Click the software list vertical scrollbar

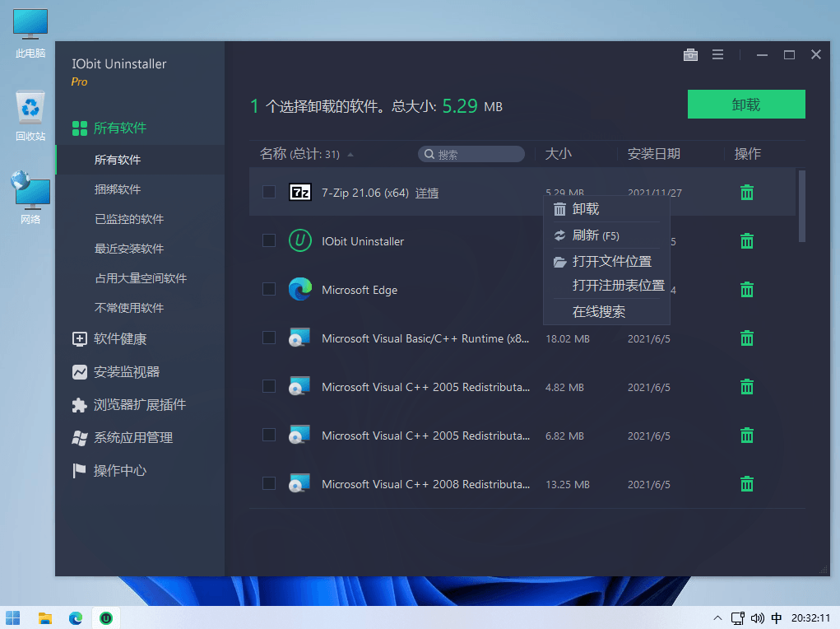click(802, 206)
